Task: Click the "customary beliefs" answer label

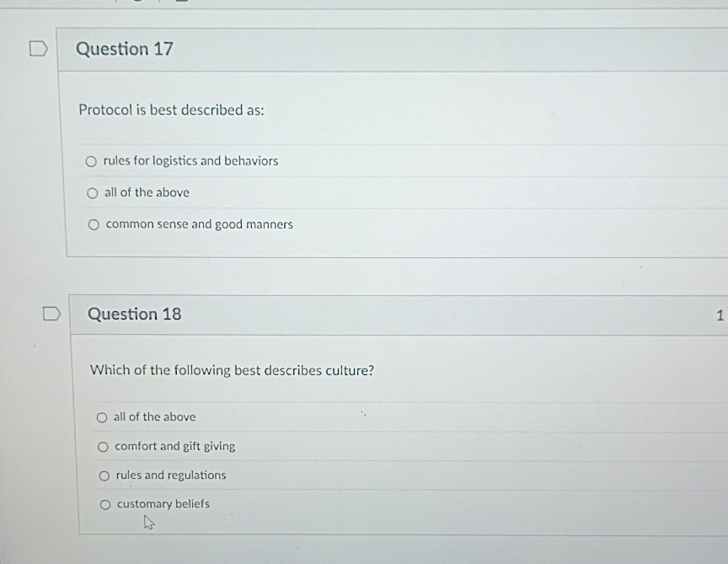Action: pos(163,504)
